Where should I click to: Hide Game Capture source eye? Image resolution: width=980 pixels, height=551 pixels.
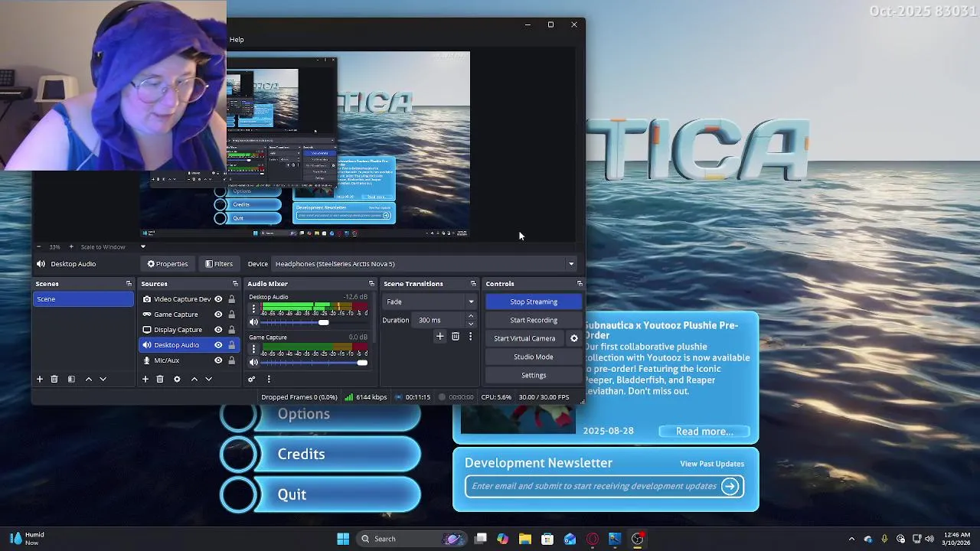coord(218,315)
